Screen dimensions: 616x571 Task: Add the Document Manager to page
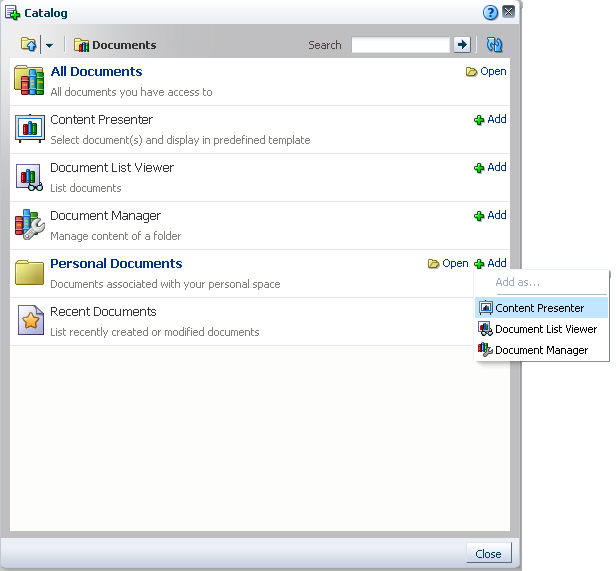[490, 215]
